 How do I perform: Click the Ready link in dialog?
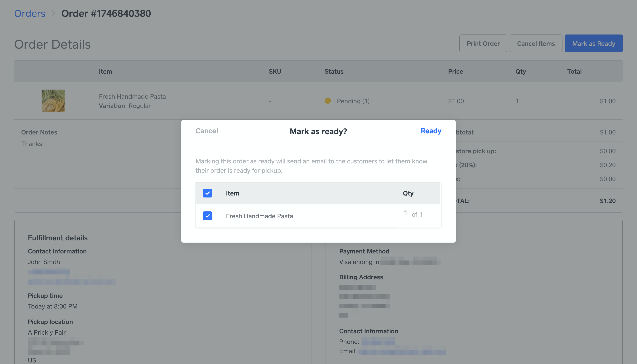pyautogui.click(x=431, y=131)
